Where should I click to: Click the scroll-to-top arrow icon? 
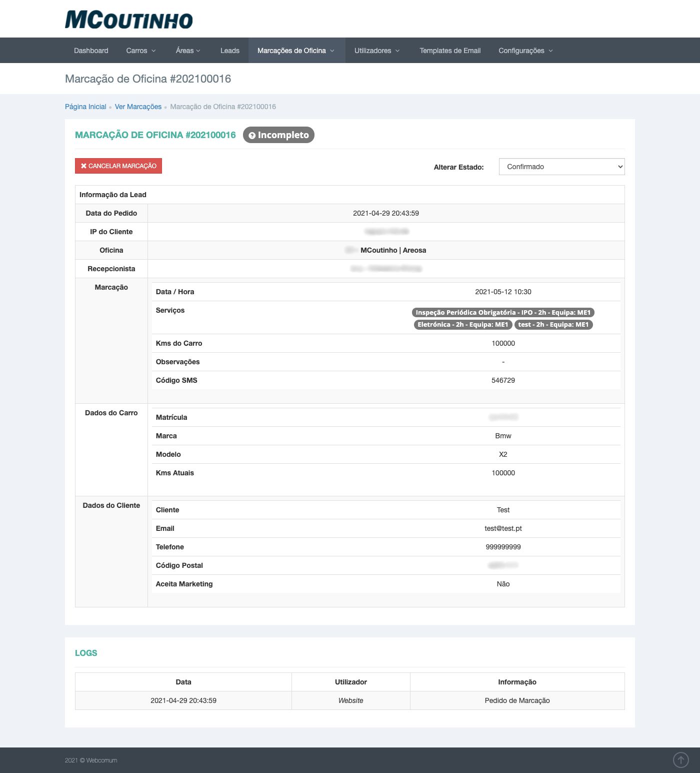coord(680,759)
